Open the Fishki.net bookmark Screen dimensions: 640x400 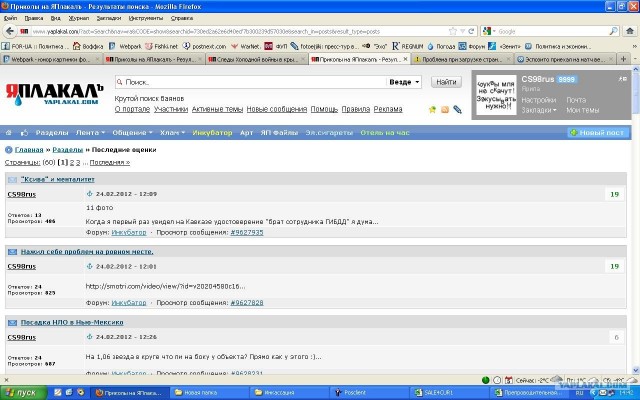[x=162, y=47]
